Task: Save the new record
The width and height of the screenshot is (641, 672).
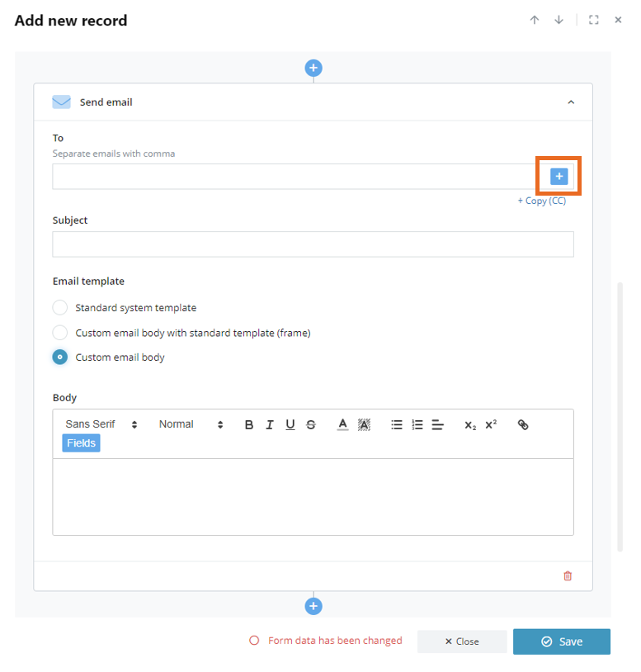Action: click(x=561, y=641)
